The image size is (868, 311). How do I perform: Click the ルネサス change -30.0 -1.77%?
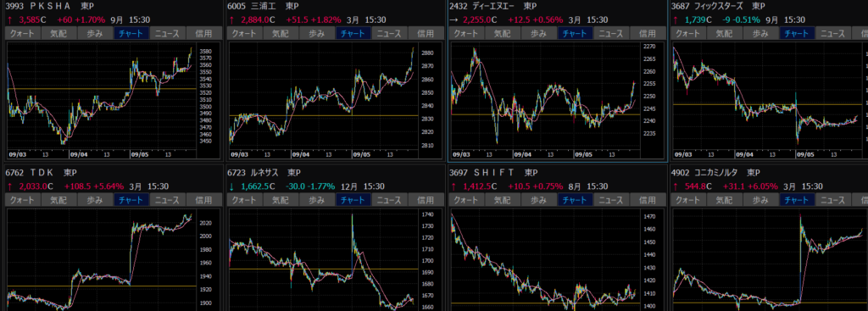pos(310,186)
